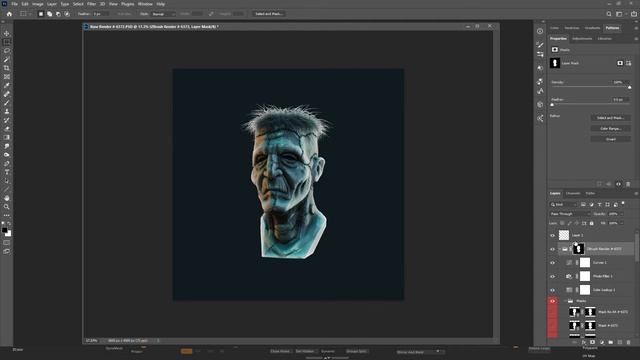The image size is (640, 360).
Task: Add layer mask icon in Layers footer
Action: pos(592,342)
